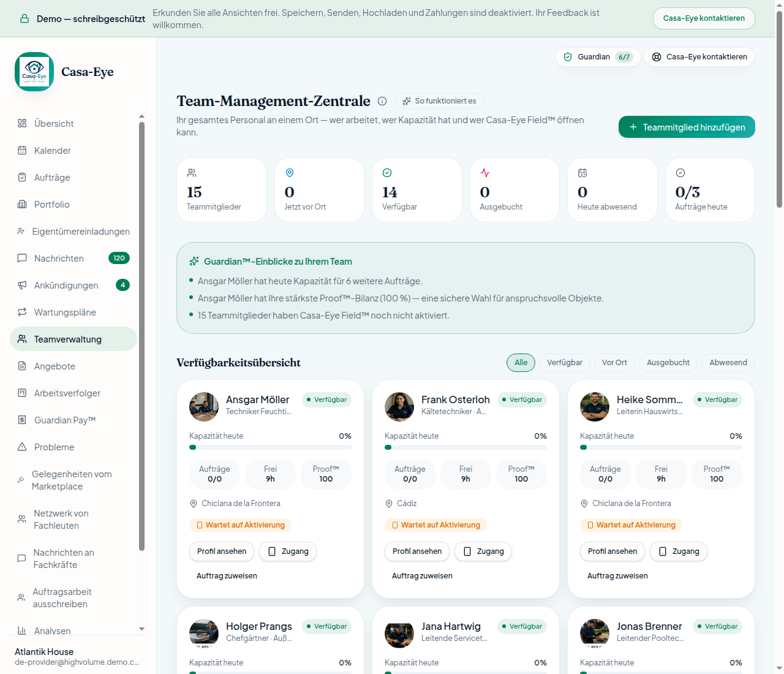Click the Kalender icon in sidebar
Screen dimensions: 784x674
click(22, 150)
